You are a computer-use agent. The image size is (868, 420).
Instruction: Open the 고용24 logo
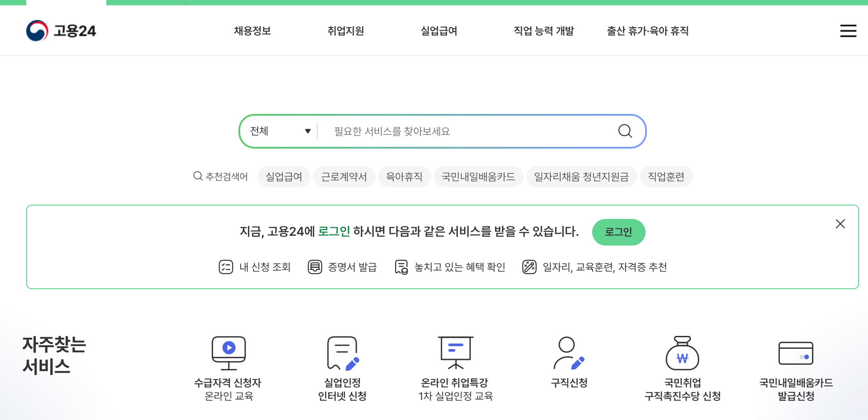point(61,30)
